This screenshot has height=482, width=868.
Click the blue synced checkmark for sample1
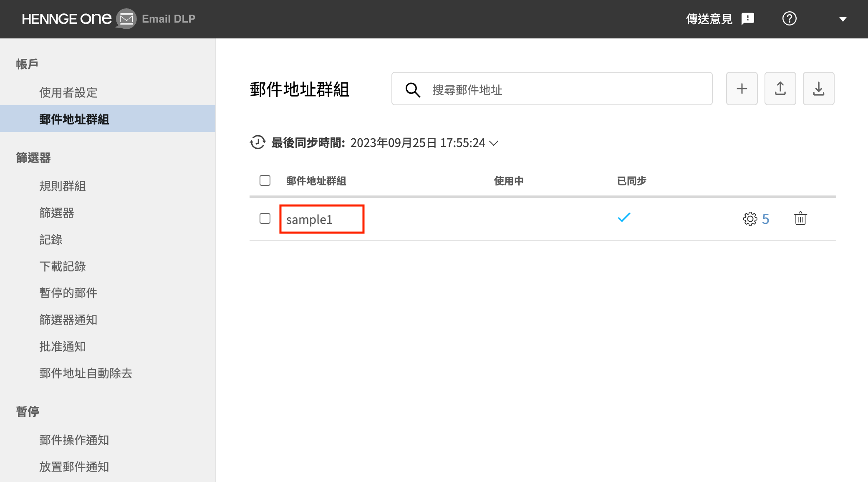(x=624, y=218)
